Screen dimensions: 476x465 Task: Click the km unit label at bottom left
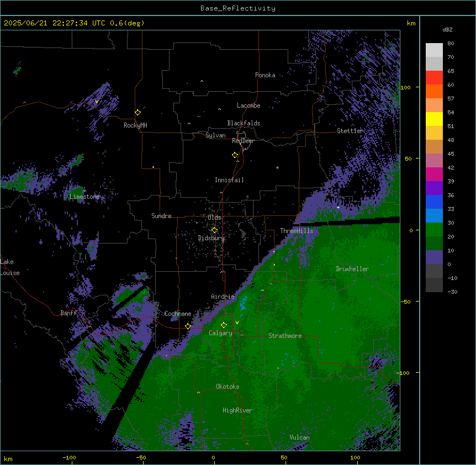[8, 458]
